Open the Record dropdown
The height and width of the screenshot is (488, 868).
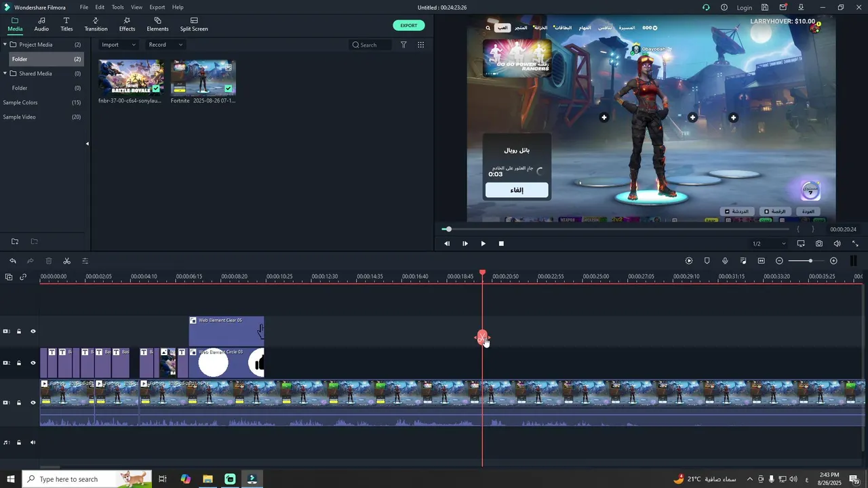pos(165,45)
